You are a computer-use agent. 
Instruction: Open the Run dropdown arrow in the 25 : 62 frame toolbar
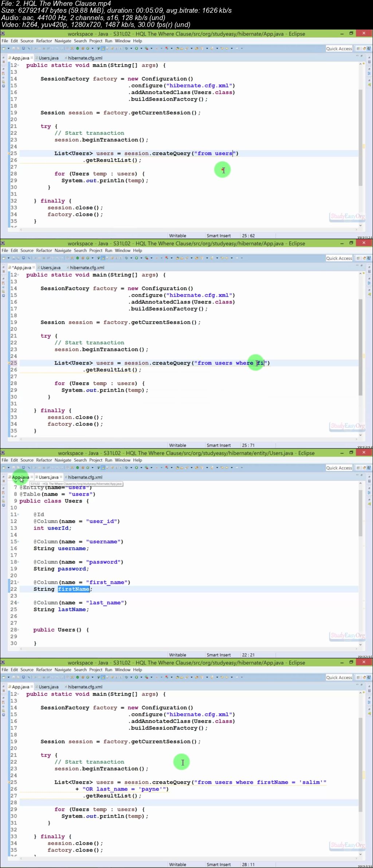click(x=141, y=48)
